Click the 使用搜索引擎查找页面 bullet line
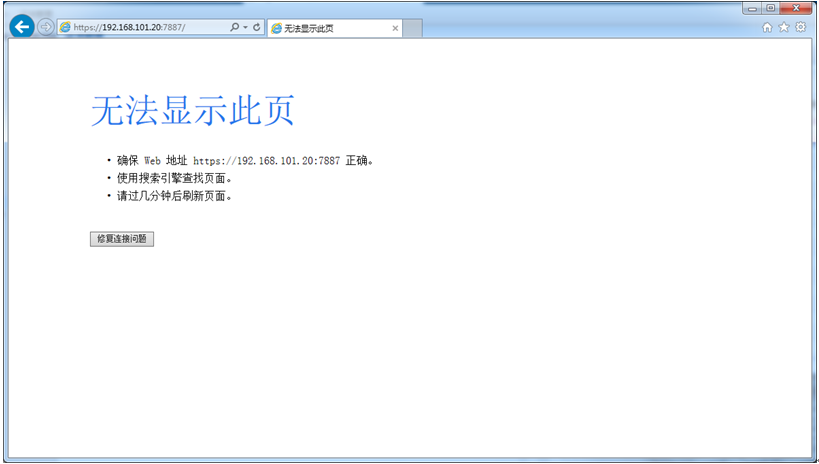Screen dimensions: 819x464 coord(174,178)
